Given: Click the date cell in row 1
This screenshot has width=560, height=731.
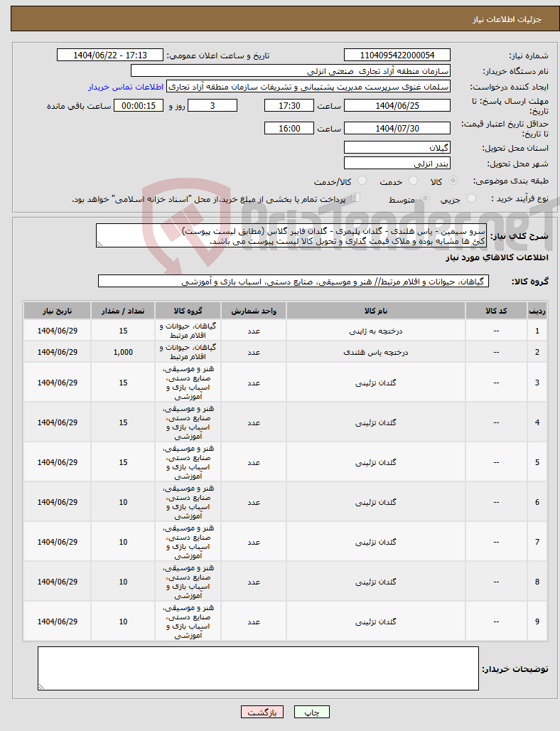Looking at the screenshot, I should (58, 331).
